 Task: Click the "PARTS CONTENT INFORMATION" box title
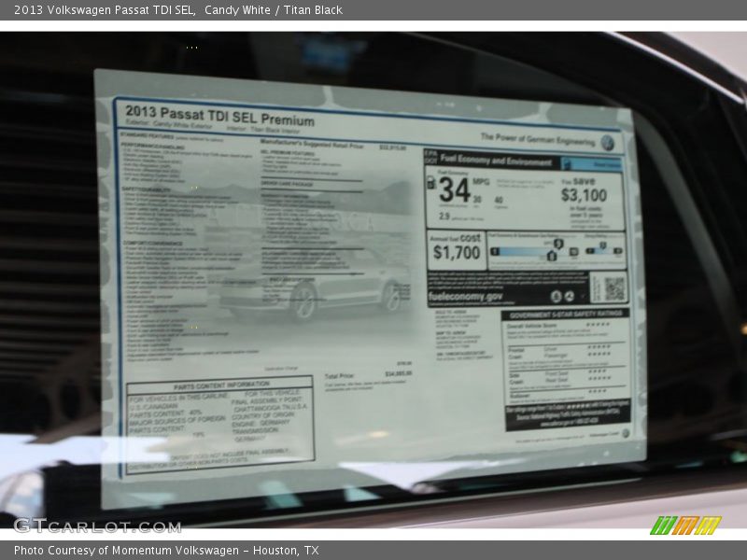221,386
